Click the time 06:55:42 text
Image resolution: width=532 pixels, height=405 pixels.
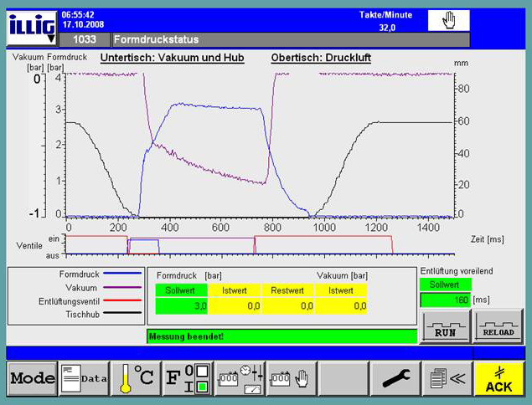click(x=78, y=15)
